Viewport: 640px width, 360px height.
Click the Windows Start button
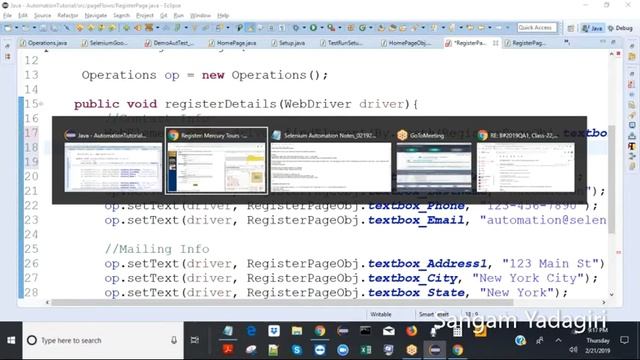click(x=11, y=340)
